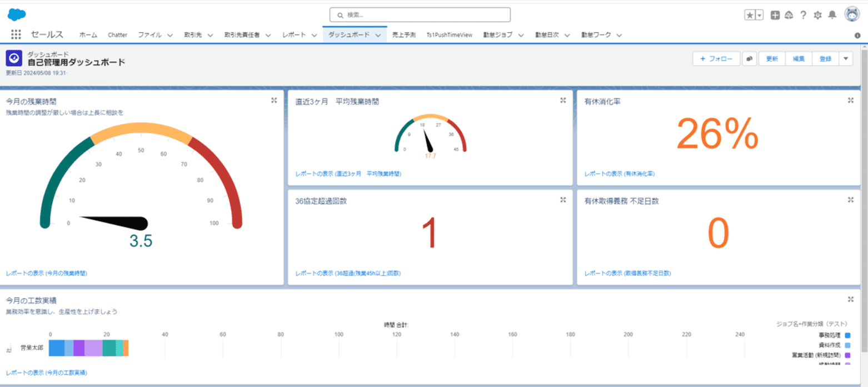
Task: Click the global actions plus icon
Action: coord(774,16)
